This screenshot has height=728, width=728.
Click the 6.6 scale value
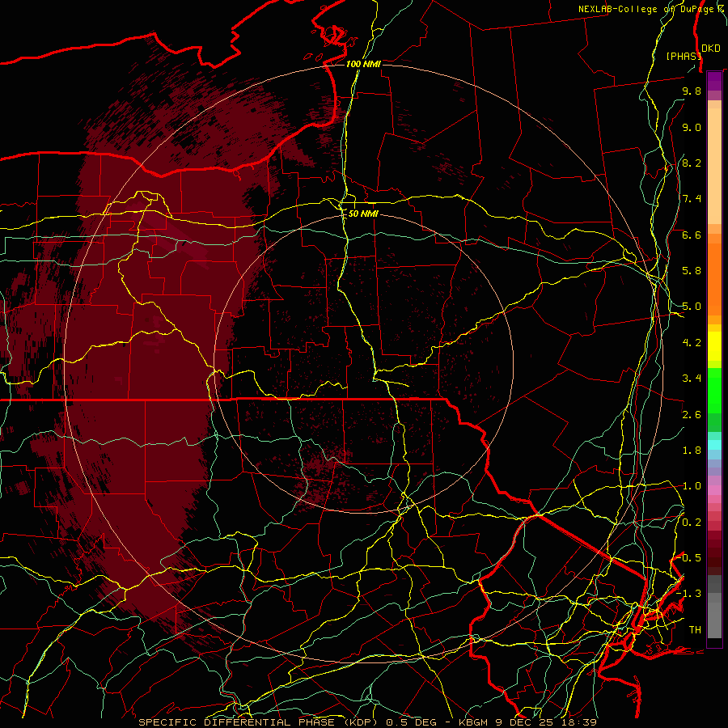(692, 235)
